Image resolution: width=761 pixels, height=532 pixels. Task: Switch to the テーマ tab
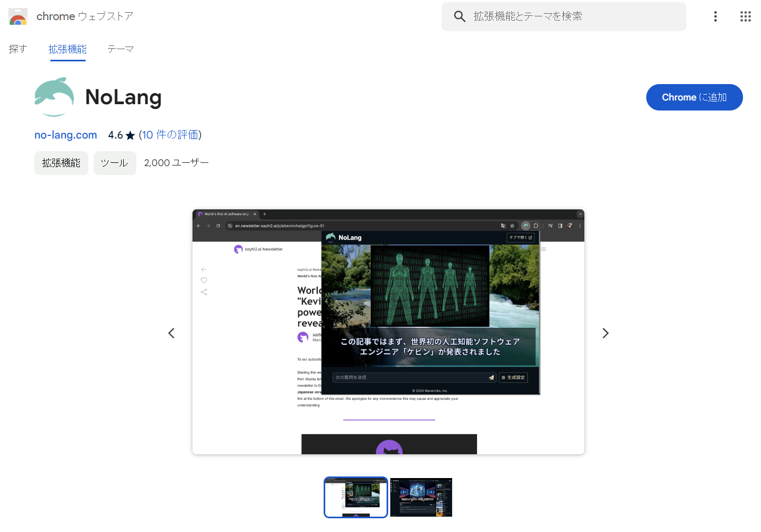pos(121,49)
